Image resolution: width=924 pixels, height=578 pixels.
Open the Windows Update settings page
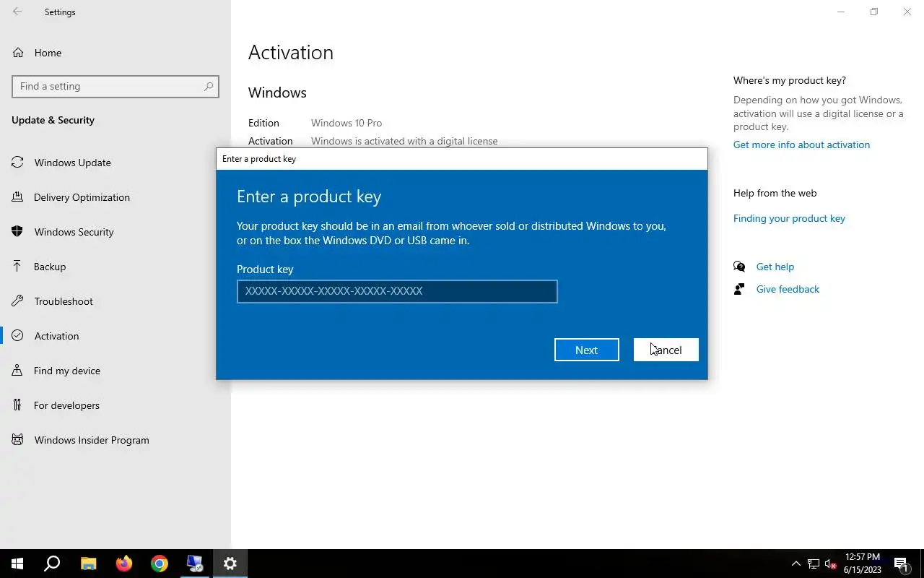(115, 163)
